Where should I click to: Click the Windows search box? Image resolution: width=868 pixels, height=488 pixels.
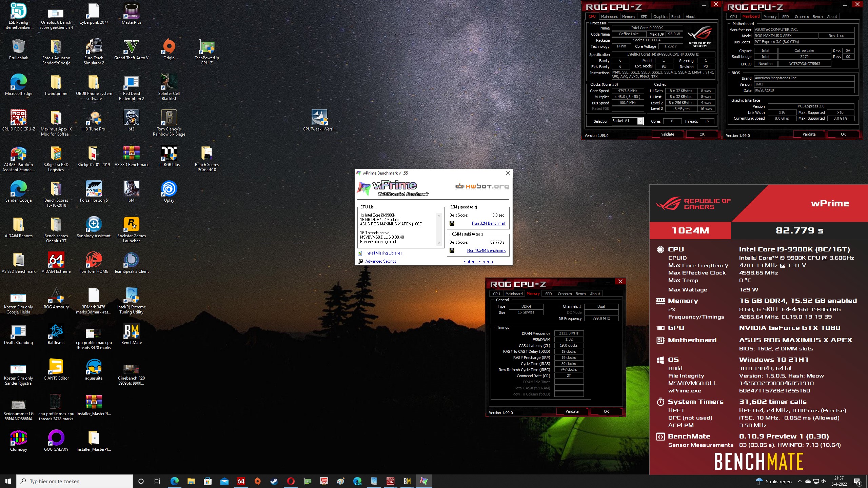(75, 481)
